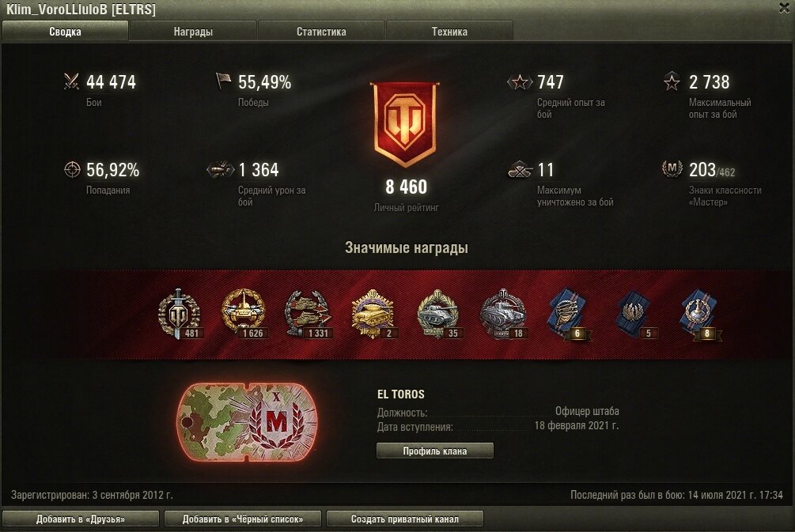Close the player profile window
This screenshot has width=795, height=532.
point(785,8)
